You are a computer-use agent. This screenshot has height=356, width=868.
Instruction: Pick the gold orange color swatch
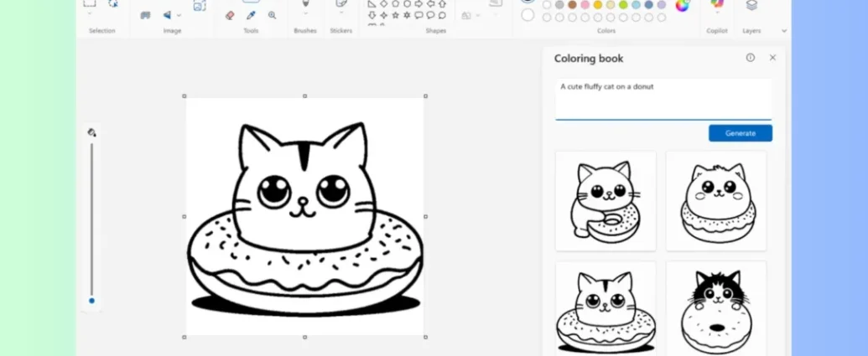[x=598, y=4]
